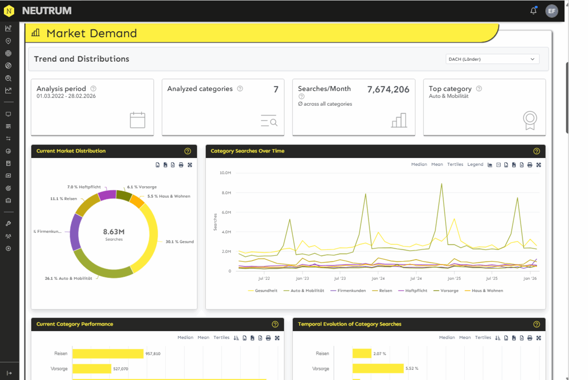Image resolution: width=588 pixels, height=380 pixels.
Task: Toggle Mean in Temporal Evolution chart
Action: click(465, 337)
